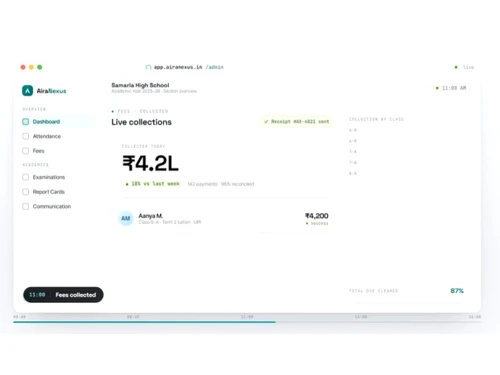Select class 6-A in collection list
Screen dimensions: 500x375
[x=353, y=130]
